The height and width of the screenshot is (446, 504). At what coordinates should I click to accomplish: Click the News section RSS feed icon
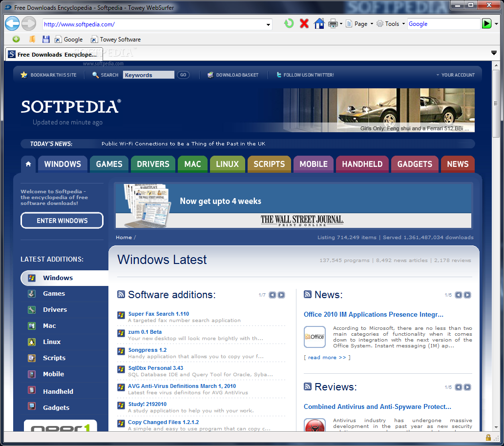(x=307, y=294)
